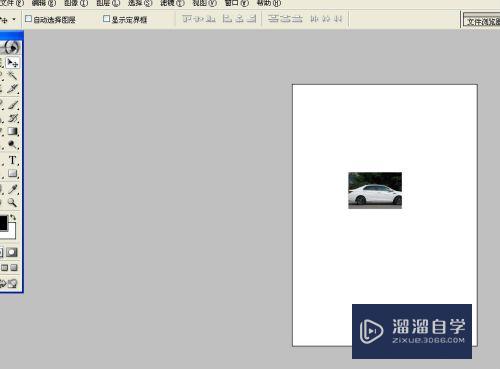
Task: Switch to full screen with menu bar
Action: click(5, 267)
